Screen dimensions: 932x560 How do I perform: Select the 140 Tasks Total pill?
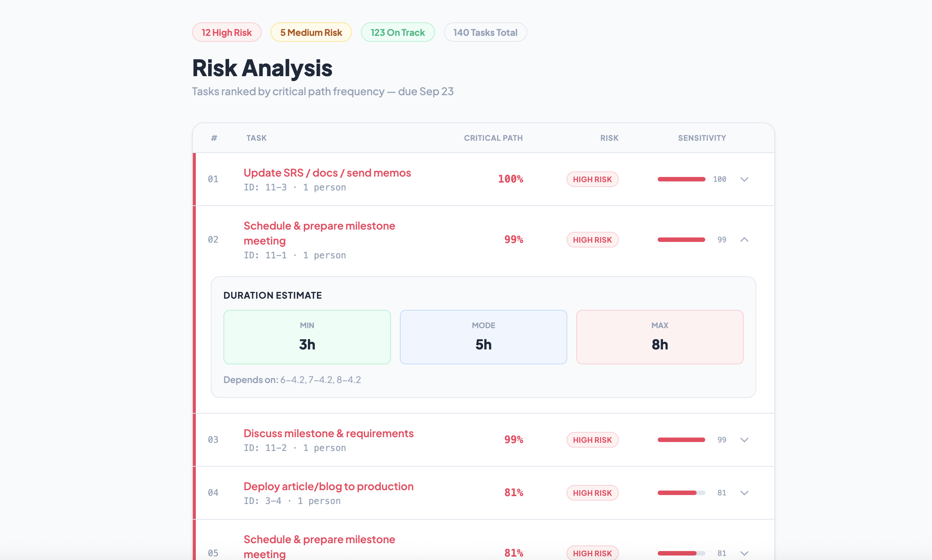pos(485,32)
